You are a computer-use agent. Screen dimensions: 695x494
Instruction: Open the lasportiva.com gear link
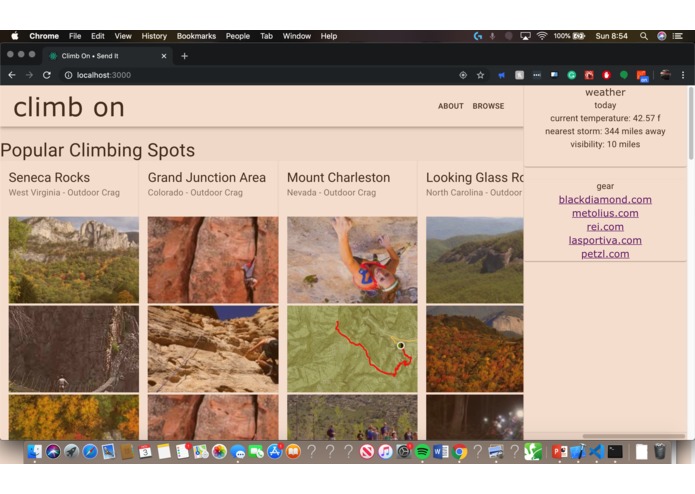point(605,241)
